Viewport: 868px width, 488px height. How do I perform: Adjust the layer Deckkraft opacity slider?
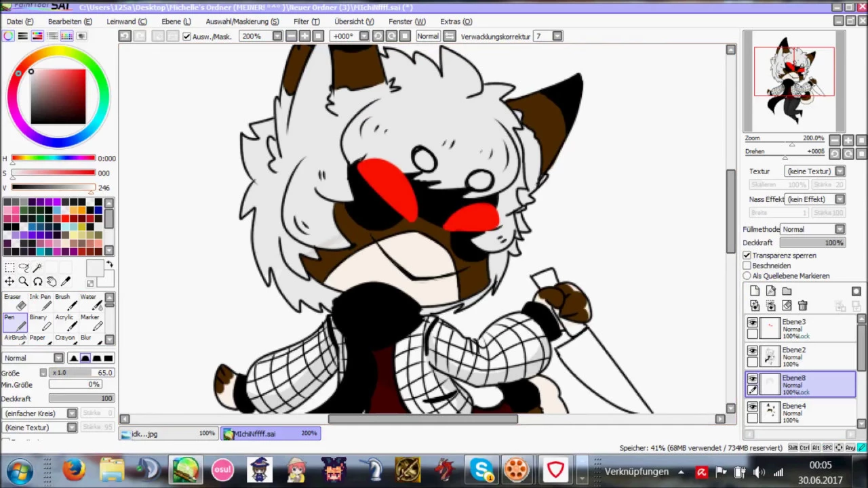[812, 243]
